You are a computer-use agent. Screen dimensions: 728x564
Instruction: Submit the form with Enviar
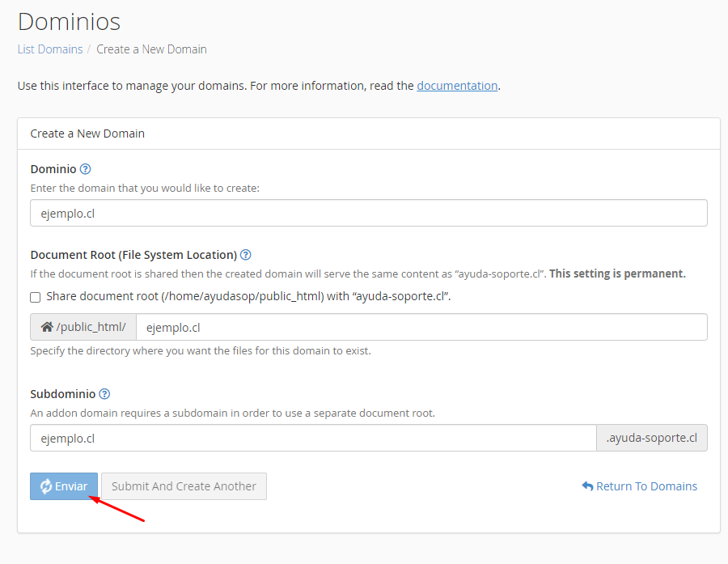64,486
